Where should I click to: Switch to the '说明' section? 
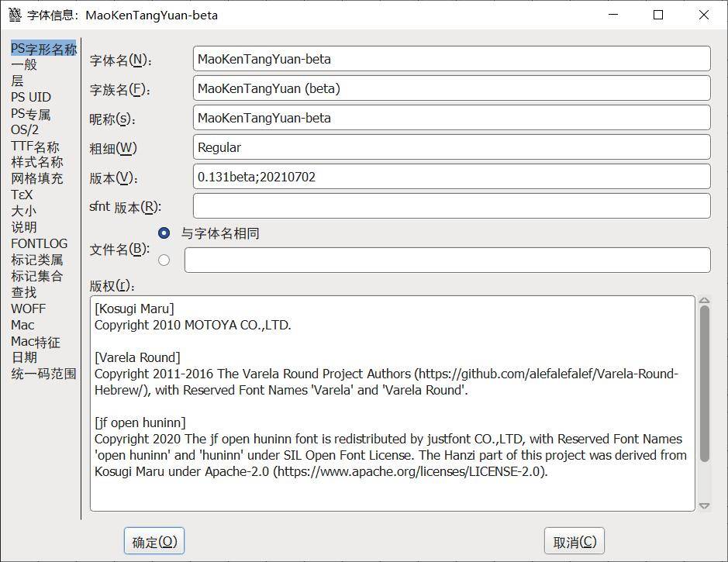(24, 227)
